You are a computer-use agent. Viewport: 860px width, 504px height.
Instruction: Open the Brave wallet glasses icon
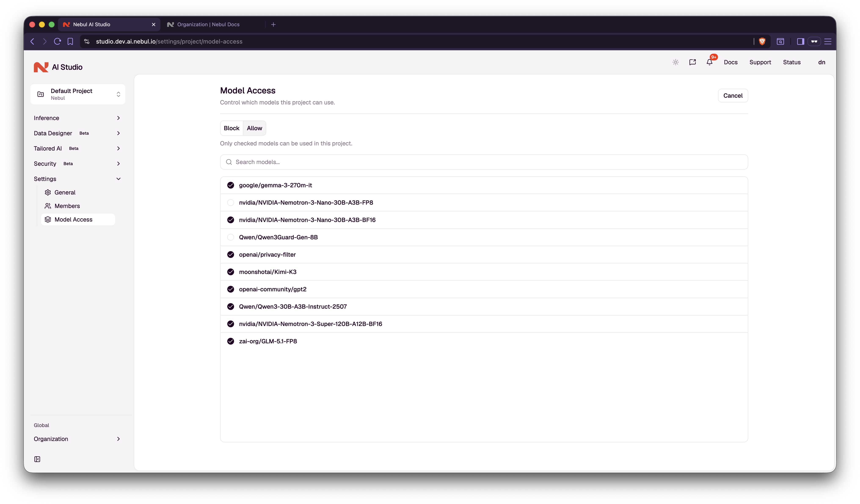(x=814, y=41)
